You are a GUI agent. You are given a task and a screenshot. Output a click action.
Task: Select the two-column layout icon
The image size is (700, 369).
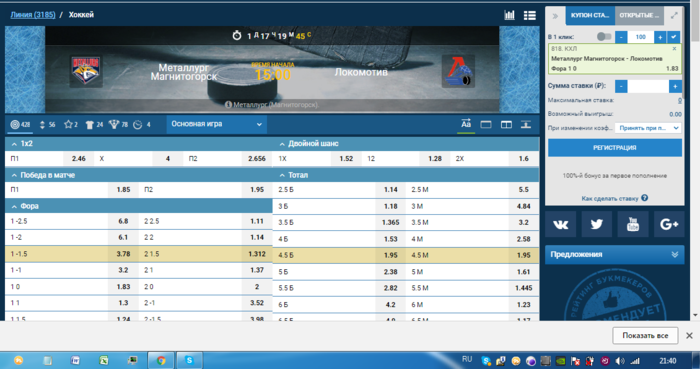click(506, 124)
